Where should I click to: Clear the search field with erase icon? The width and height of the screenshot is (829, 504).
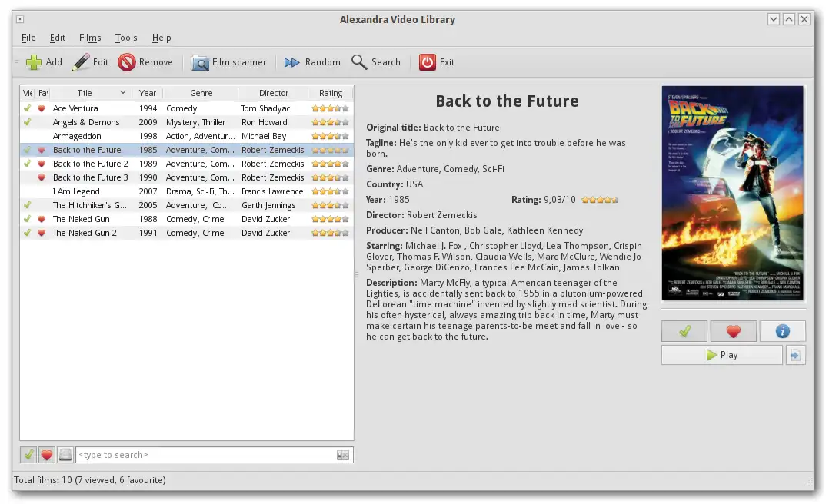click(343, 456)
